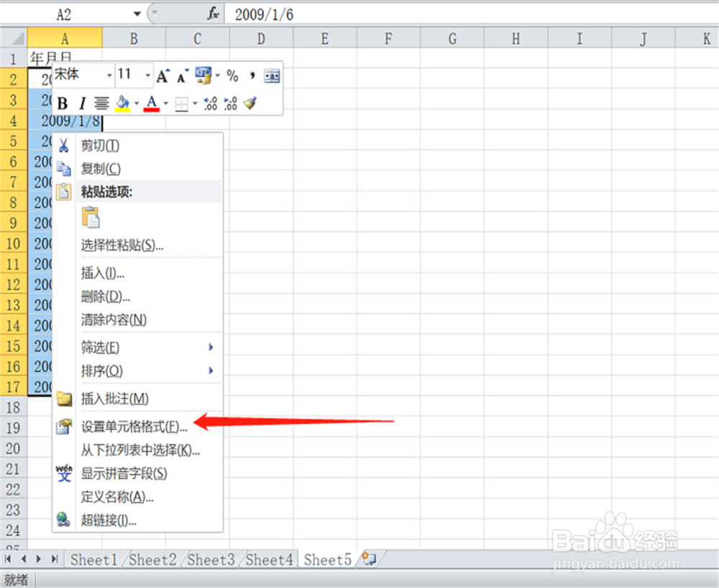Expand font color dropdown arrow
The image size is (719, 588).
[166, 104]
